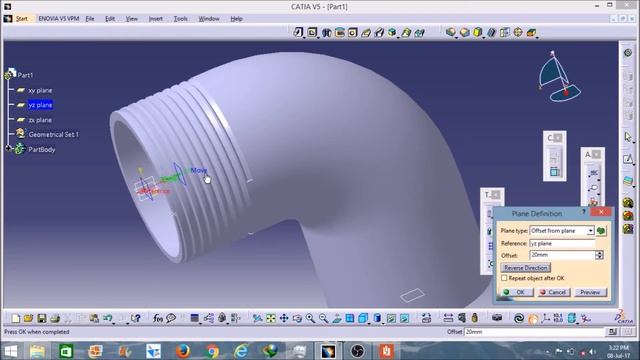The image size is (640, 360).
Task: Open the View mode shading dropdown arrow
Action: click(x=382, y=323)
